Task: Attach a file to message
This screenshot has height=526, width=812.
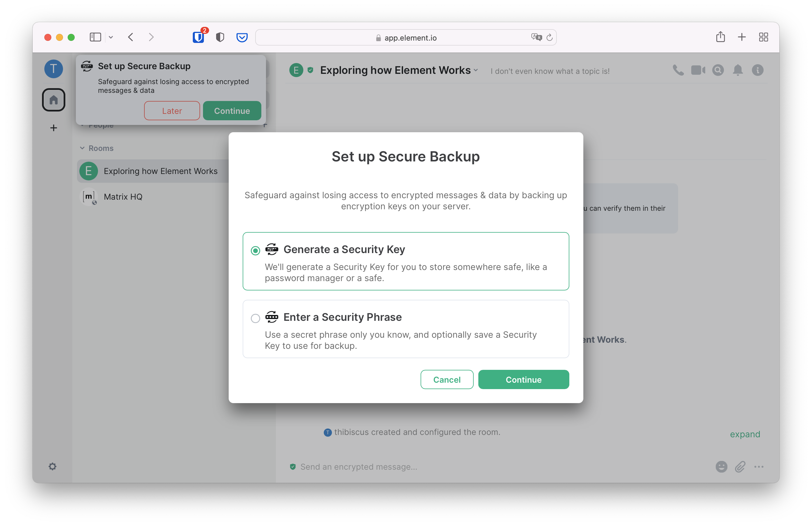Action: tap(740, 467)
